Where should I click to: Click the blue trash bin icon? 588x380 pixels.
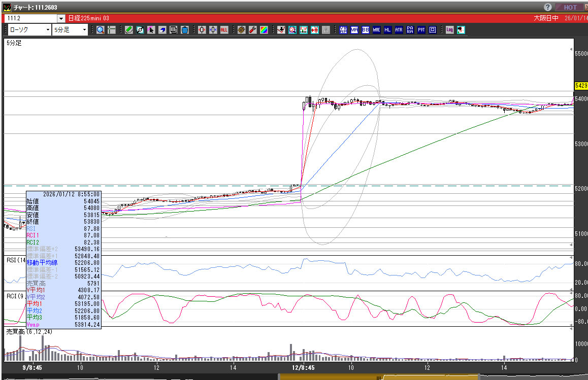coord(185,30)
